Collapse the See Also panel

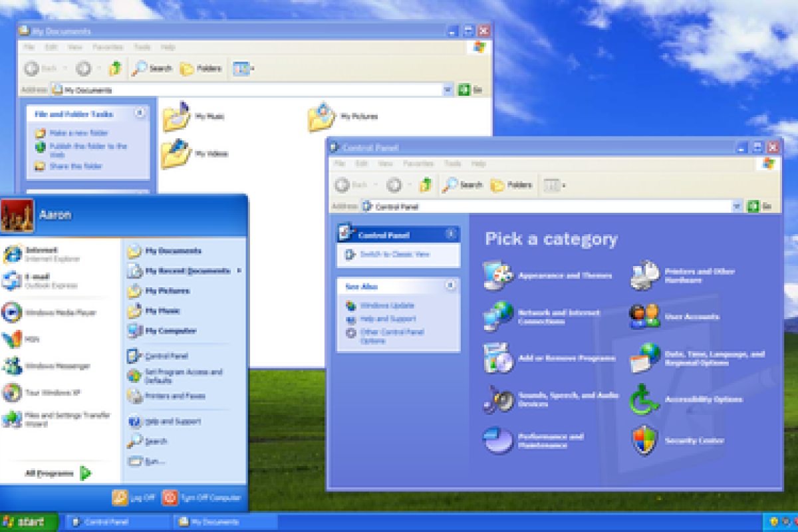(450, 286)
